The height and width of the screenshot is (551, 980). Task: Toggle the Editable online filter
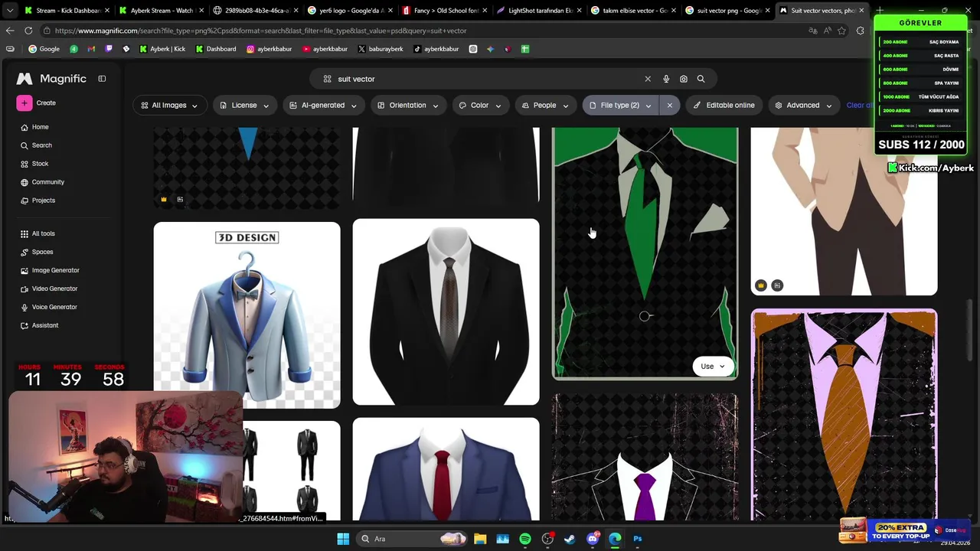(x=724, y=106)
